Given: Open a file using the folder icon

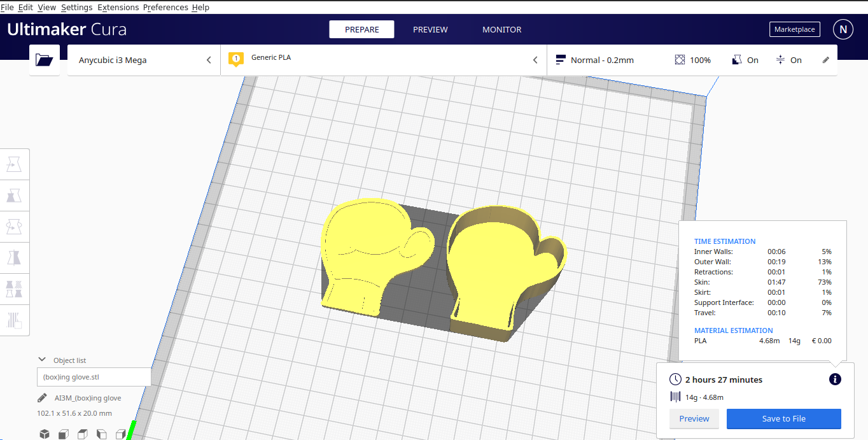Looking at the screenshot, I should [44, 59].
